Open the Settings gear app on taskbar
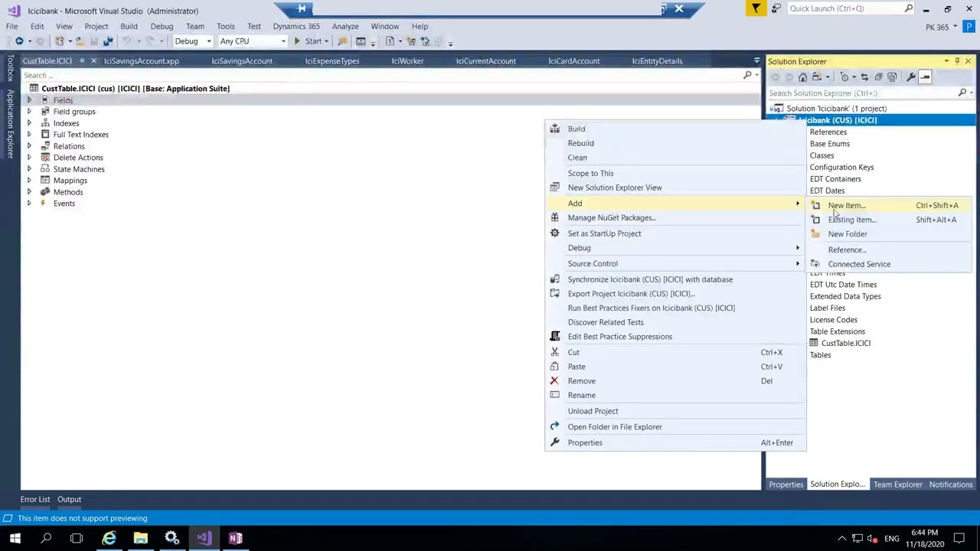980x551 pixels. 171,538
